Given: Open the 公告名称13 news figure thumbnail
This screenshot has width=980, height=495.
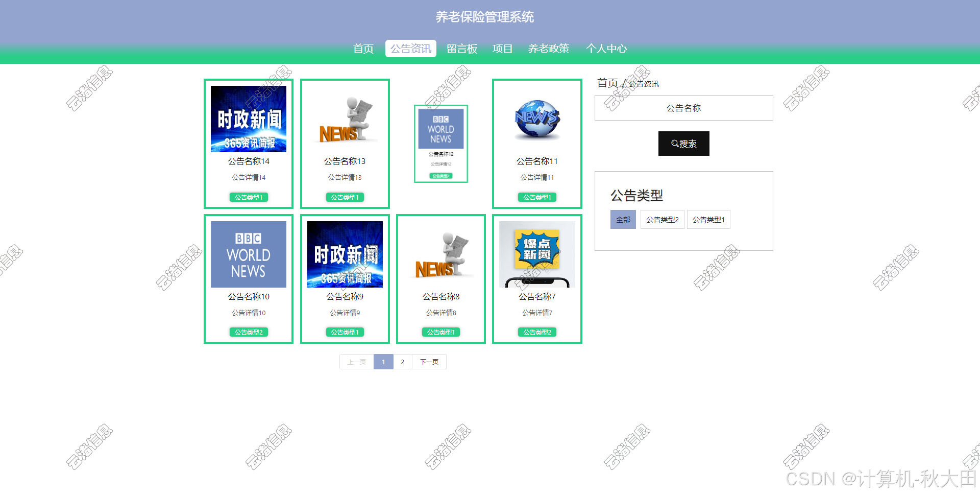Looking at the screenshot, I should 345,119.
